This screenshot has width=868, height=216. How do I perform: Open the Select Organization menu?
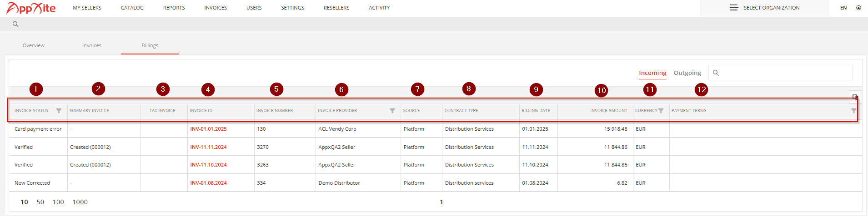click(x=764, y=8)
